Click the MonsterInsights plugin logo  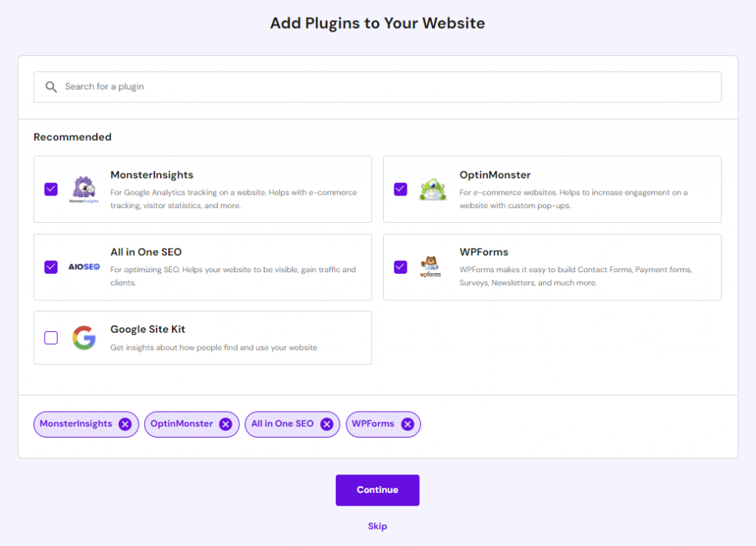click(x=83, y=189)
